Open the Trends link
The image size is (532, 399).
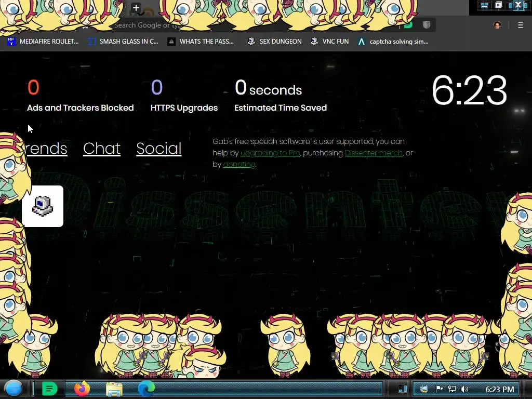click(47, 149)
